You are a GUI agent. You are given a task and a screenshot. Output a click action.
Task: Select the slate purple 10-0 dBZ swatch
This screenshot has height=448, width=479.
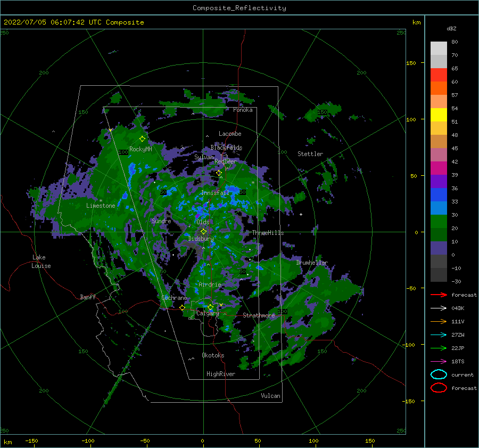tap(439, 248)
